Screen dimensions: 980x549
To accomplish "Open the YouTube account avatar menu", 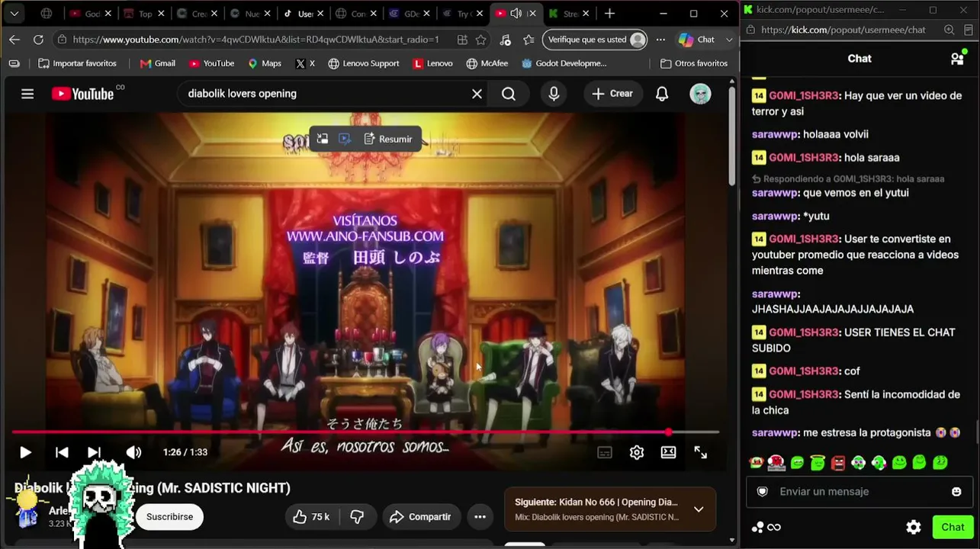I will pyautogui.click(x=700, y=94).
